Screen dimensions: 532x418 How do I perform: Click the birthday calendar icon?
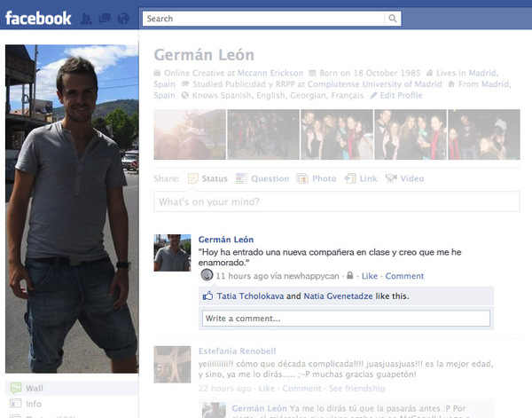[x=312, y=73]
